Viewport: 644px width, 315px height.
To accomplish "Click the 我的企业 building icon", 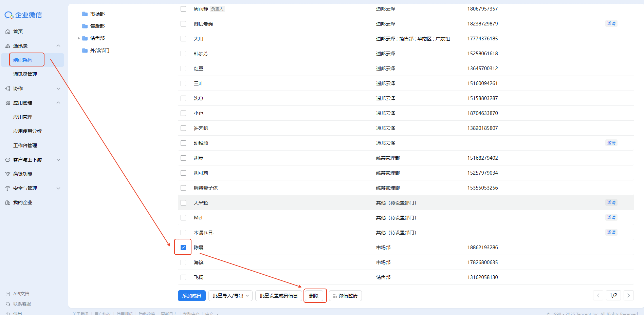I will pyautogui.click(x=8, y=202).
